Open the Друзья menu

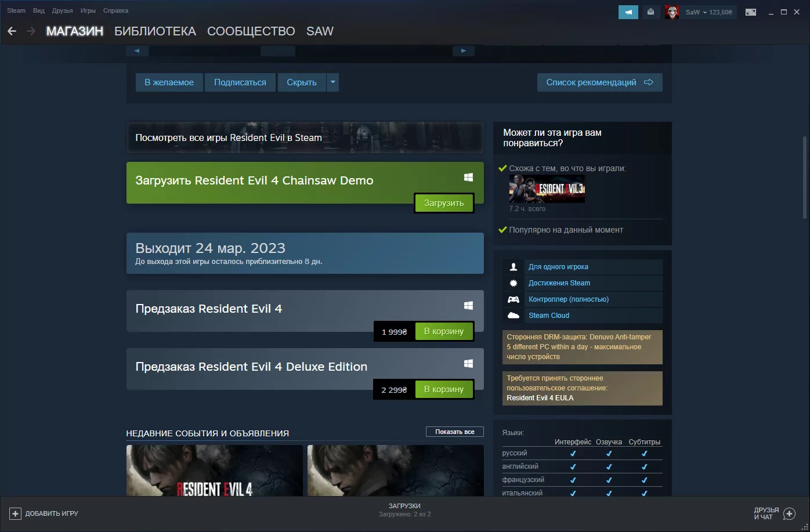[63, 10]
